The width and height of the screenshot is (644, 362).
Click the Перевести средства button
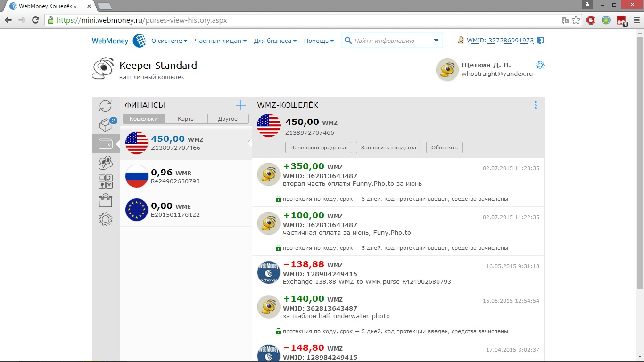[x=318, y=148]
